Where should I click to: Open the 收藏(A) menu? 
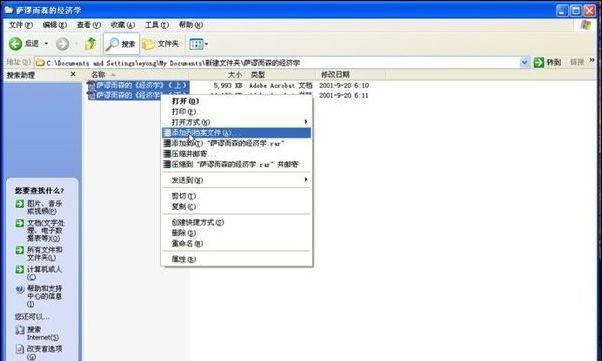pos(122,25)
